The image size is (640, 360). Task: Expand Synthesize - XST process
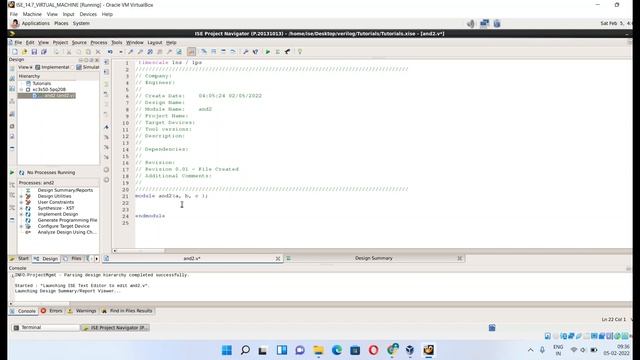pyautogui.click(x=21, y=208)
